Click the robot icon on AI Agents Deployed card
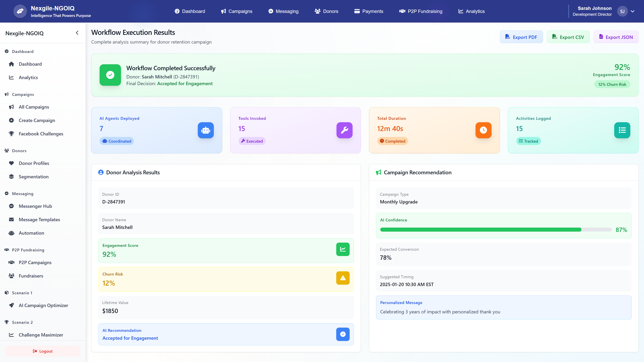Viewport: 644px width, 362px height. 206,130
